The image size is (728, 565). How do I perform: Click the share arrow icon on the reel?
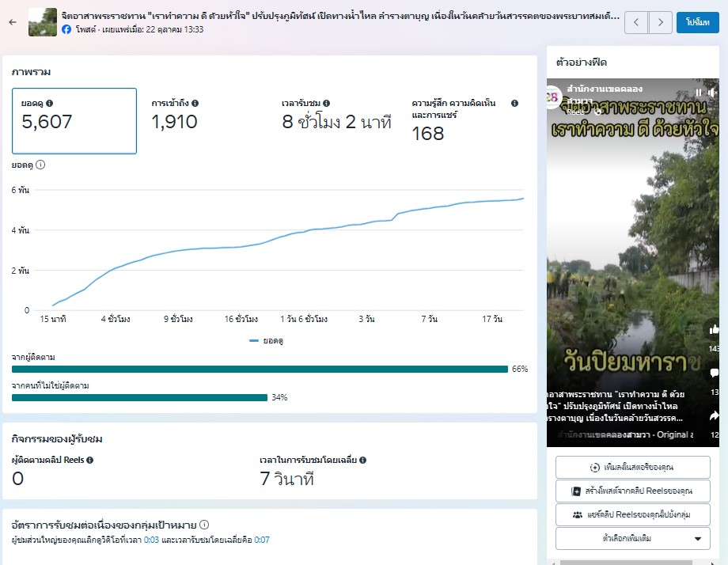(715, 416)
